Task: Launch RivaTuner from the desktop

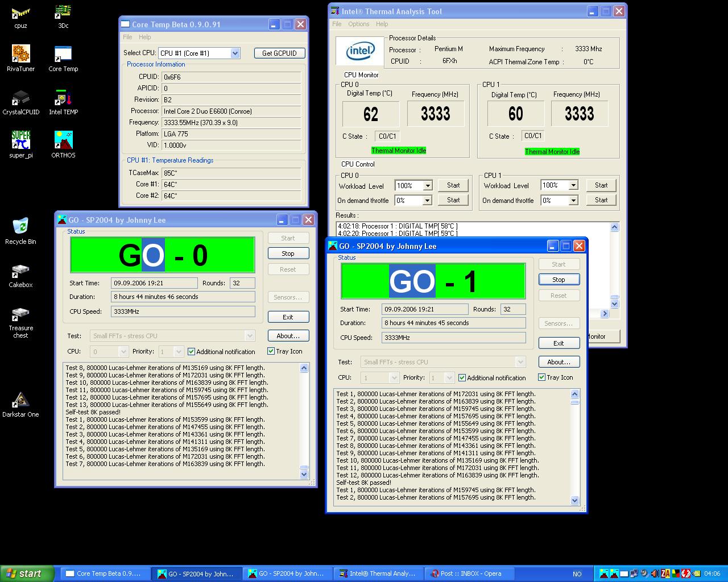Action: (x=20, y=59)
